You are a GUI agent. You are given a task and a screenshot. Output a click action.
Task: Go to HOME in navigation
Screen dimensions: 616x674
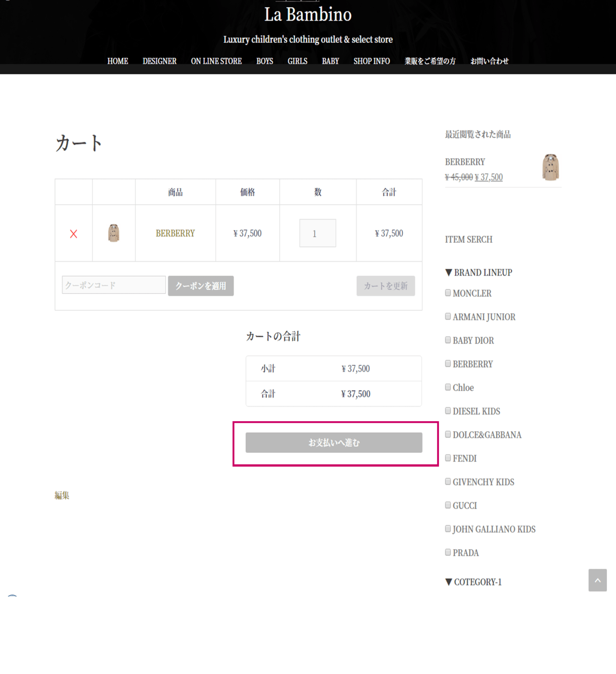(117, 61)
